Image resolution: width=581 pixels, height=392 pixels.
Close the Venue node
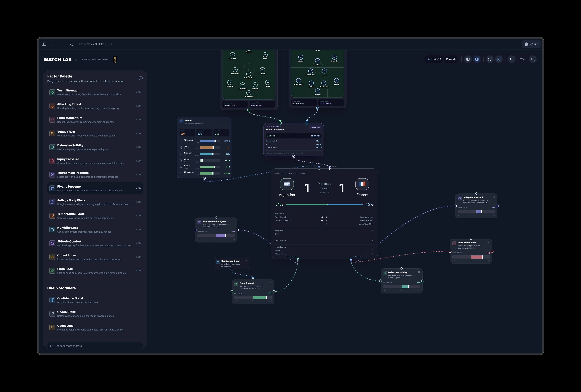(228, 121)
